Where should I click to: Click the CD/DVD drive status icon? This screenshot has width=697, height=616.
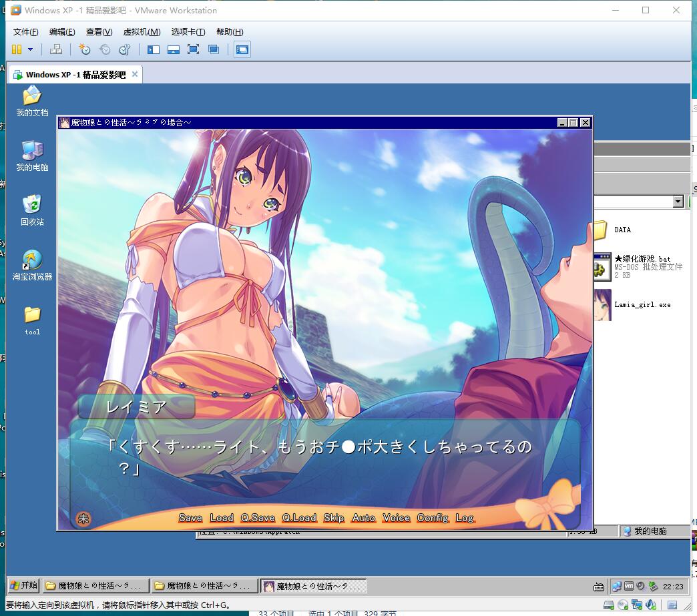(x=623, y=605)
